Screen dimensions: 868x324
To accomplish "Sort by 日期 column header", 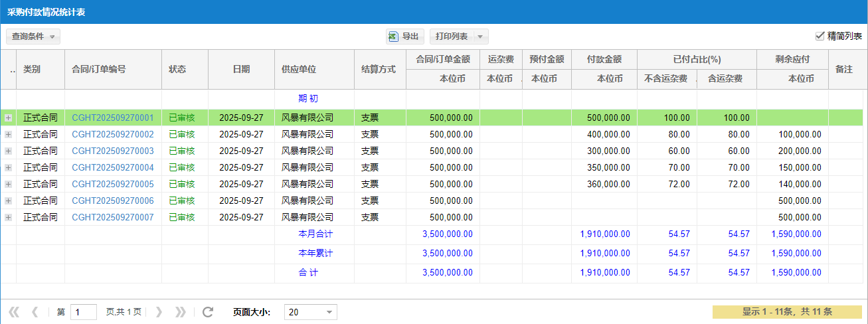I will 241,69.
